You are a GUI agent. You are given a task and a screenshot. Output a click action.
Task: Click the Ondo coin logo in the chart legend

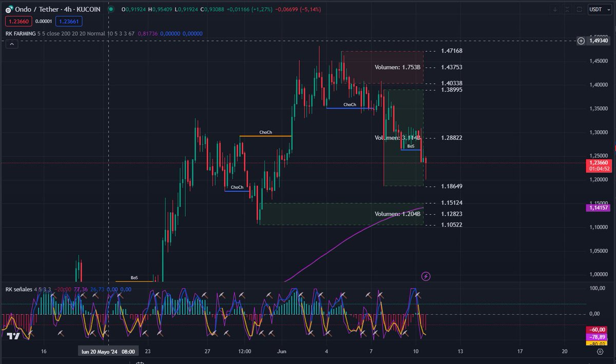pos(8,9)
